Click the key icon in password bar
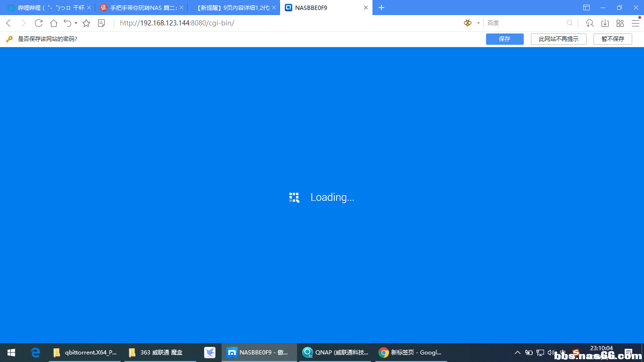Image resolution: width=644 pixels, height=362 pixels. [9, 39]
